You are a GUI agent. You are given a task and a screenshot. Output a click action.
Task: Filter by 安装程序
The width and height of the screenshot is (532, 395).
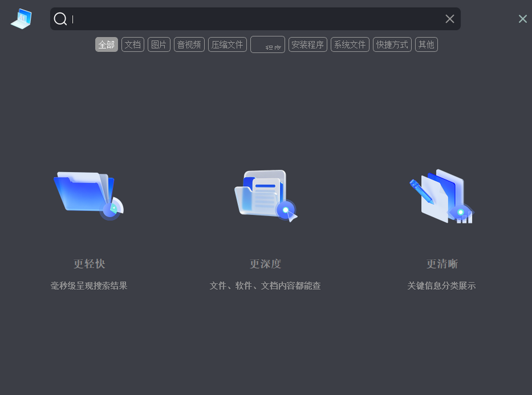coord(308,45)
